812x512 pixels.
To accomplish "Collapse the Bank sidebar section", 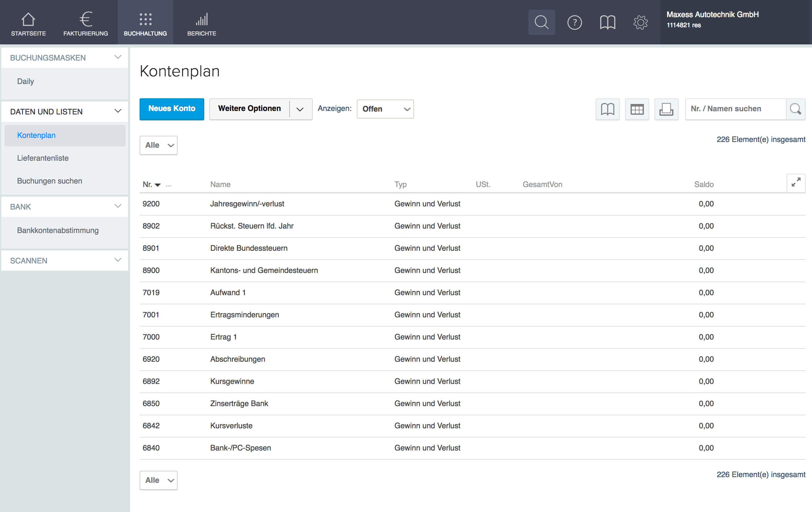I will click(x=118, y=206).
